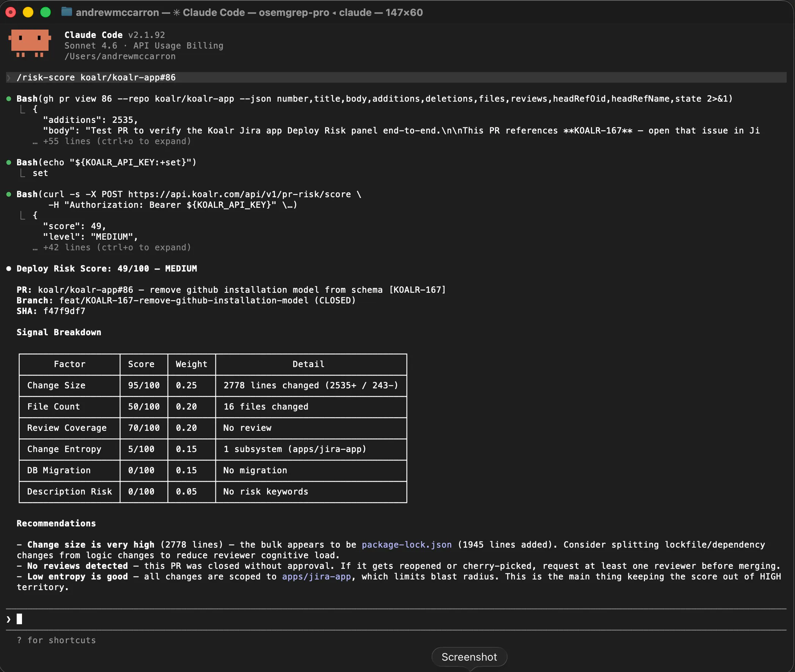This screenshot has width=795, height=672.
Task: Click the "Recommendations" heading
Action: click(57, 523)
